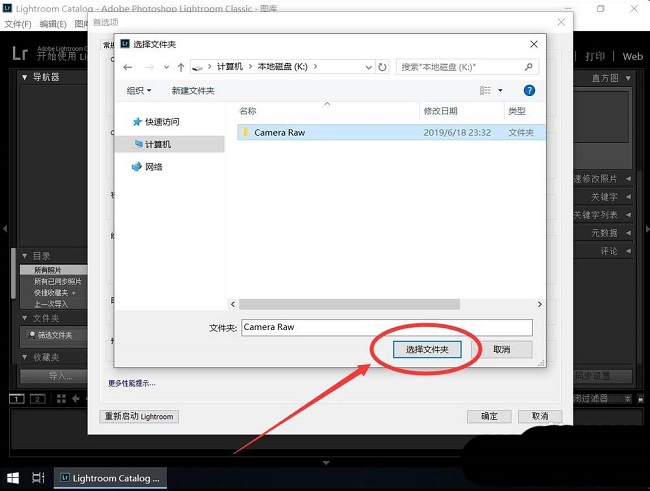Select 所有照片 in the catalog panel
The image size is (650, 491).
54,270
